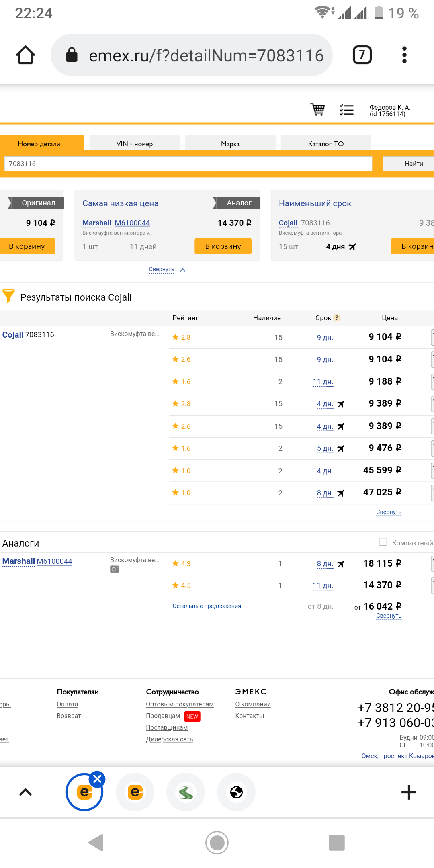Screen dimensions: 434x868
Task: Open the Оптовым покупателям footer link
Action: (180, 704)
